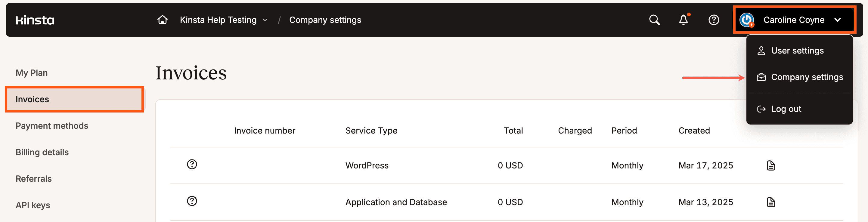The image size is (868, 222).
Task: Open Payment methods in the sidebar
Action: click(x=52, y=126)
